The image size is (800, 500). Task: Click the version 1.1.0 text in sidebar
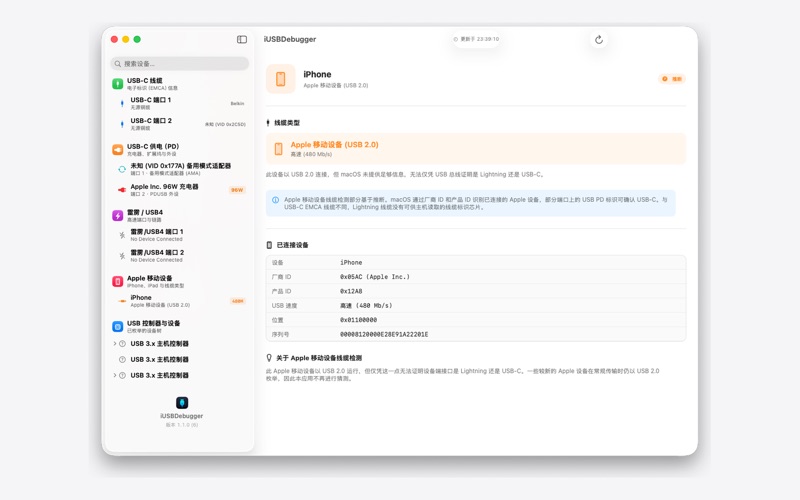point(182,425)
